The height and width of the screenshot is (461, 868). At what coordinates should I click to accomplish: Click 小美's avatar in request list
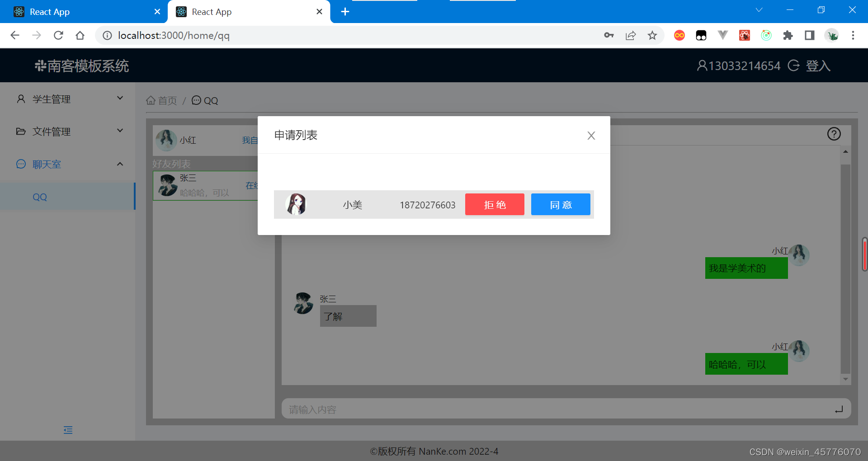pyautogui.click(x=296, y=204)
